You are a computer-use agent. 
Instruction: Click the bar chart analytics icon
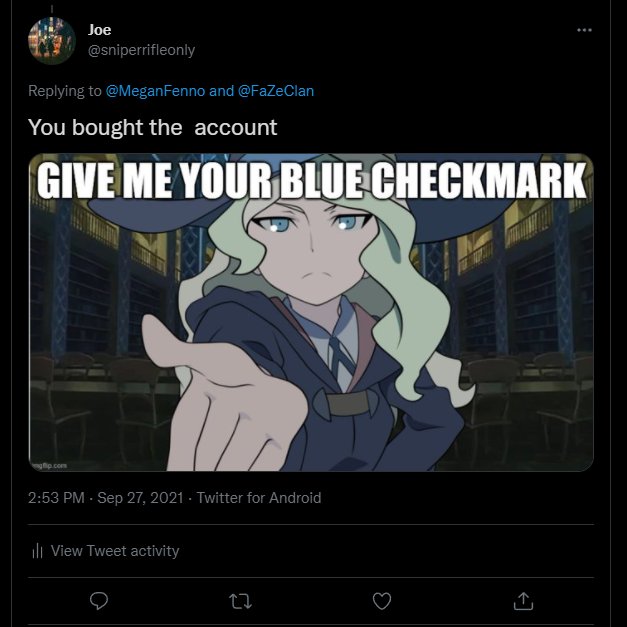37,551
